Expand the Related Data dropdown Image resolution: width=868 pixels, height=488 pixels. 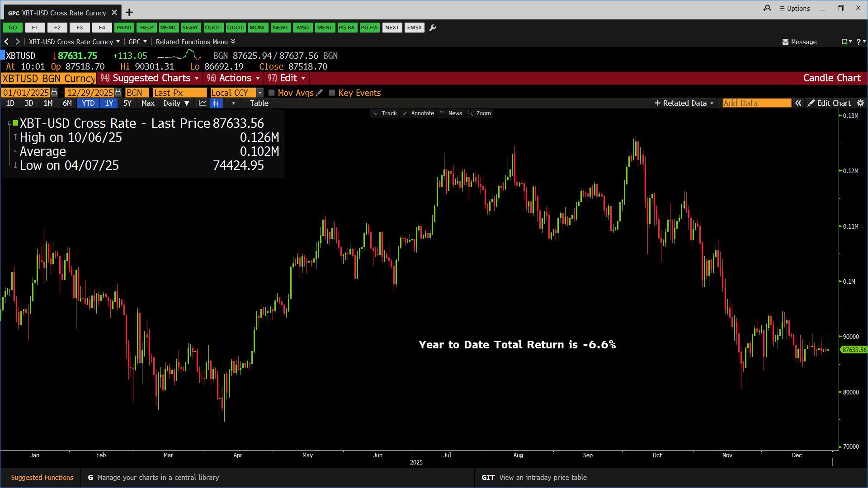coord(684,103)
